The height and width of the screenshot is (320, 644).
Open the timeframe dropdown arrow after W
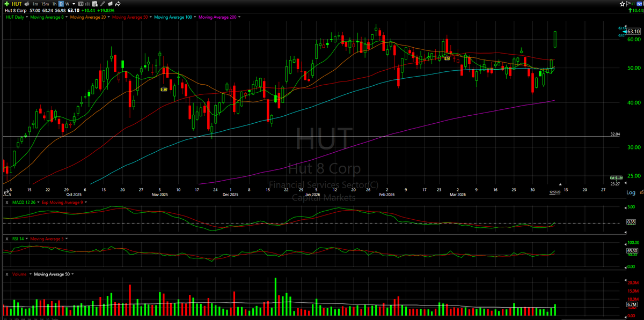(74, 4)
